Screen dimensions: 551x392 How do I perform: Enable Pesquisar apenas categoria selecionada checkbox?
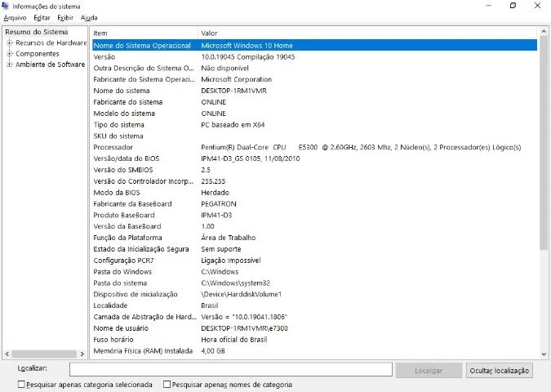pos(21,385)
